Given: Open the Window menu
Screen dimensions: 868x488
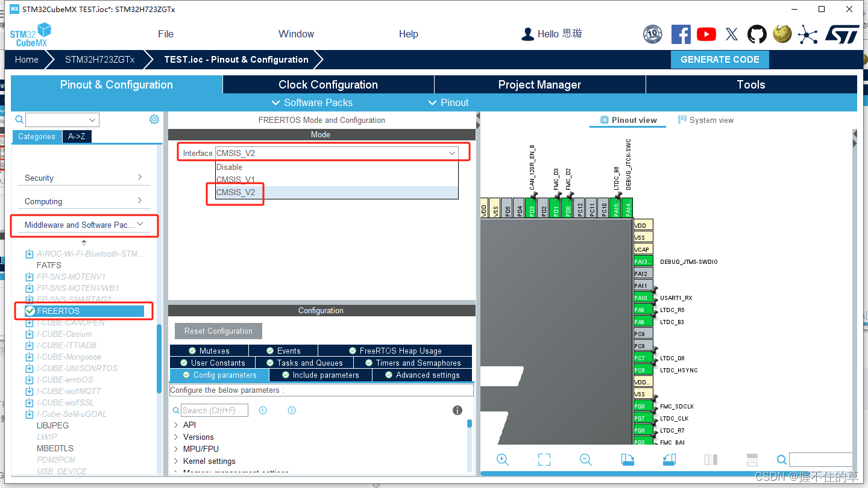Looking at the screenshot, I should [x=296, y=34].
